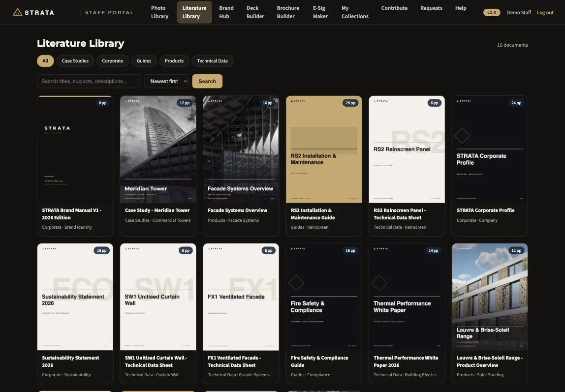This screenshot has height=392, width=565.
Task: Click the Corporate · Brand identity label
Action: pos(67,227)
